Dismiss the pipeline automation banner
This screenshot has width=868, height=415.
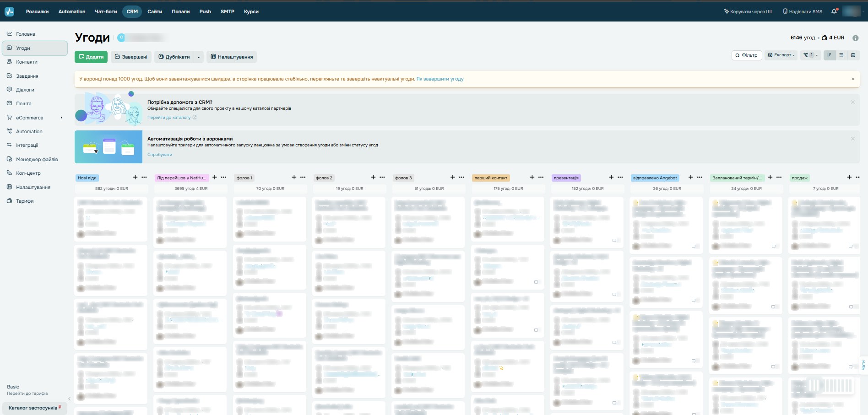(853, 139)
